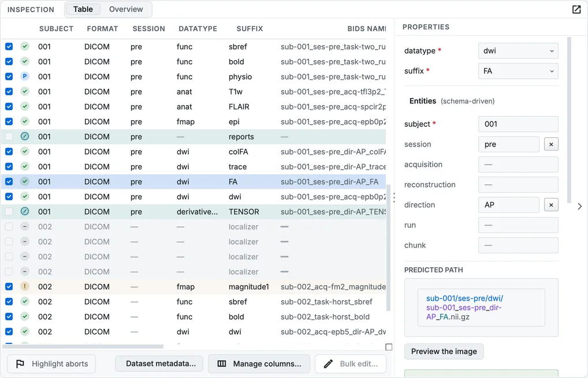Click the green check icon in the FLAIR row
Image resolution: width=588 pixels, height=378 pixels.
(25, 106)
